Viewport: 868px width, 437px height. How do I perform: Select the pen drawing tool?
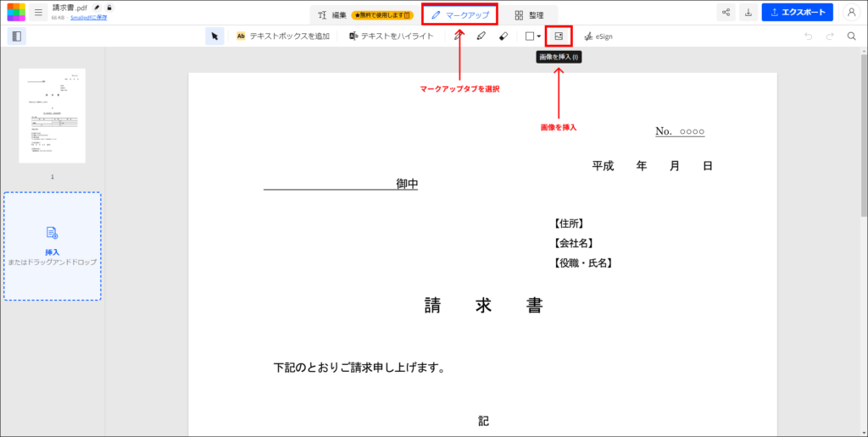458,36
